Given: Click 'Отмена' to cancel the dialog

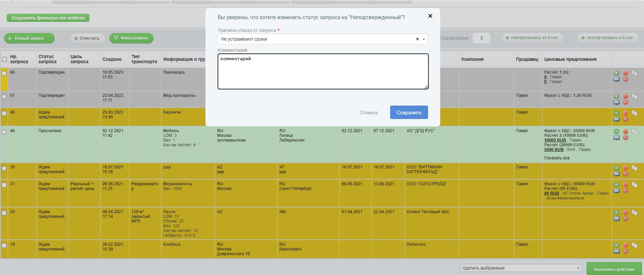Looking at the screenshot, I should pos(369,113).
